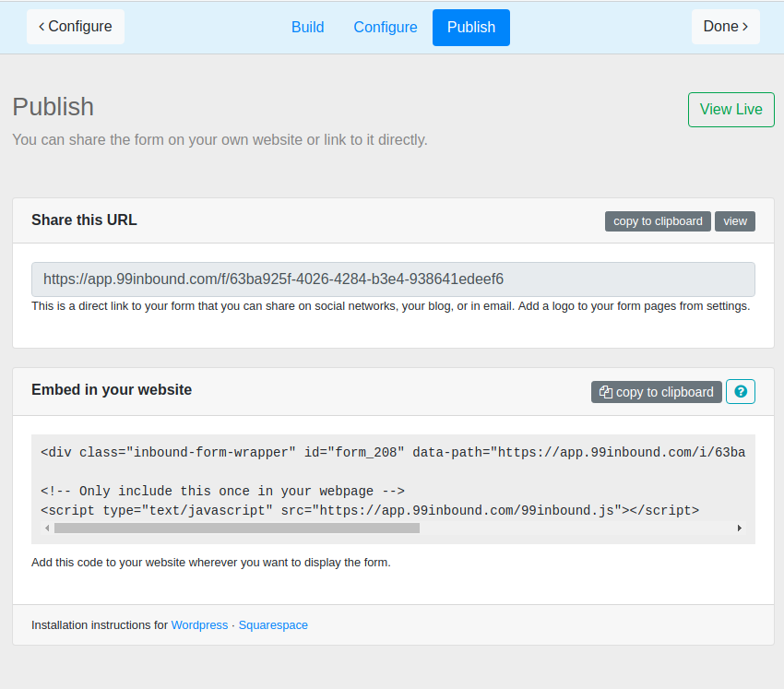Click the embed code horizontal scrollbar thumb
Screen dimensions: 784x689
coord(236,529)
